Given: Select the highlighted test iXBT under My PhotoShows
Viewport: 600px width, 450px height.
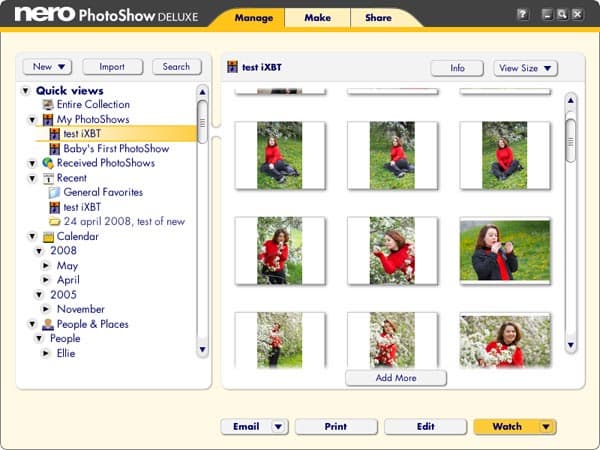Looking at the screenshot, I should [116, 134].
